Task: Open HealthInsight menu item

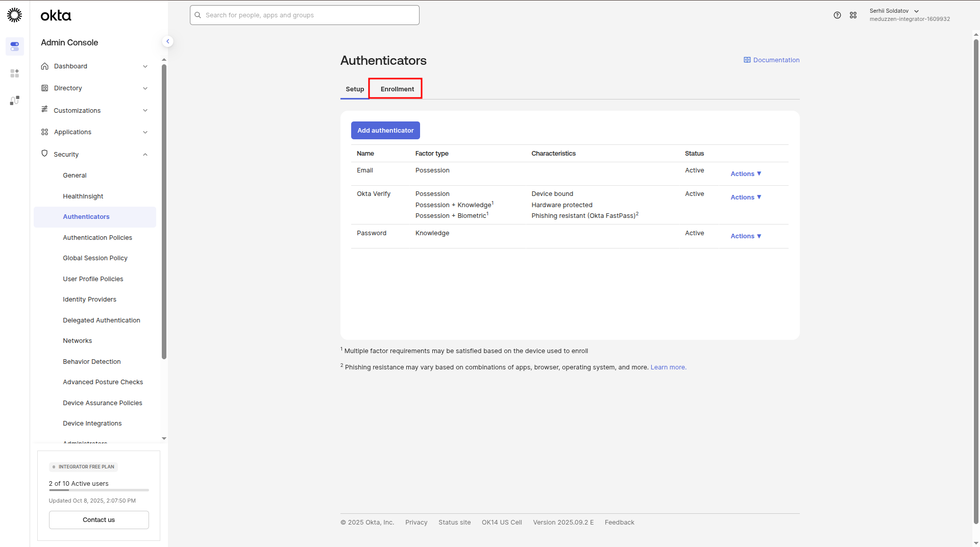Action: (x=83, y=196)
